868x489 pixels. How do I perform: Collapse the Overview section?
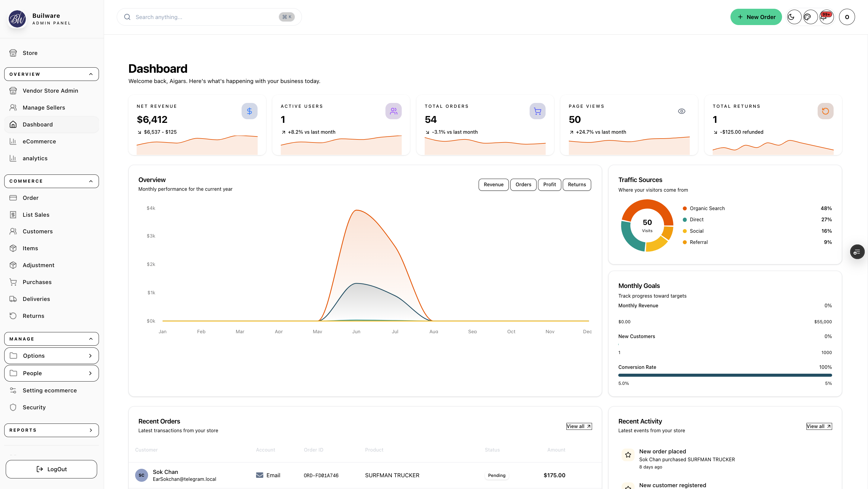pos(52,74)
